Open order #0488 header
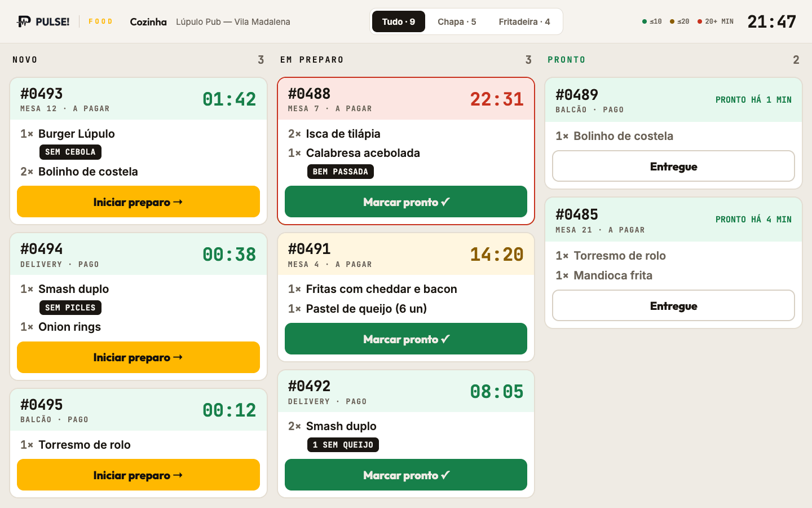Screen dimensions: 812x508 406,99
